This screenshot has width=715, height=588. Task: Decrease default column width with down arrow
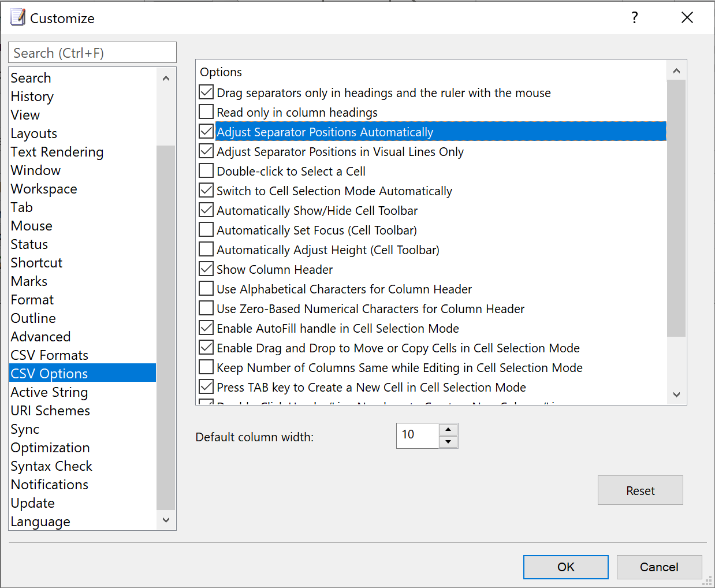pyautogui.click(x=448, y=442)
